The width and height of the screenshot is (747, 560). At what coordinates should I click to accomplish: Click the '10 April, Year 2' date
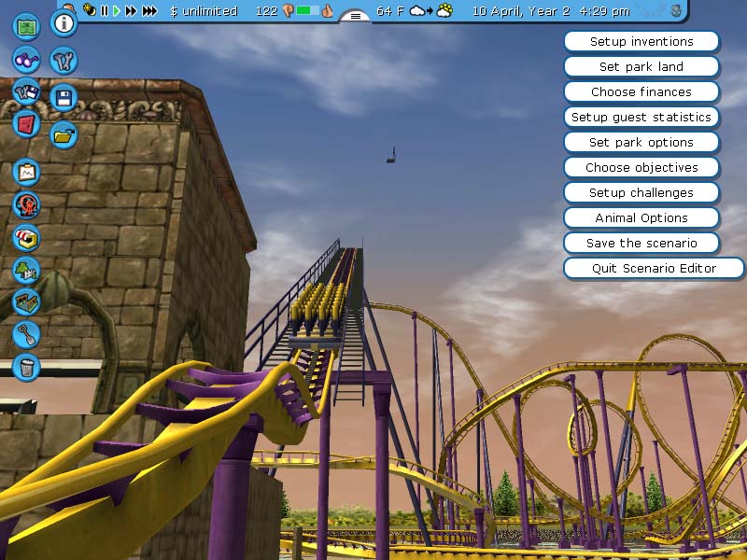click(x=521, y=11)
